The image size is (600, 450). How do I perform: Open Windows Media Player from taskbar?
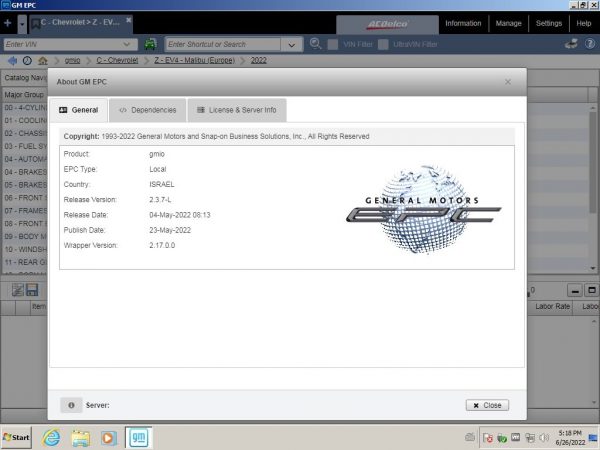click(109, 438)
